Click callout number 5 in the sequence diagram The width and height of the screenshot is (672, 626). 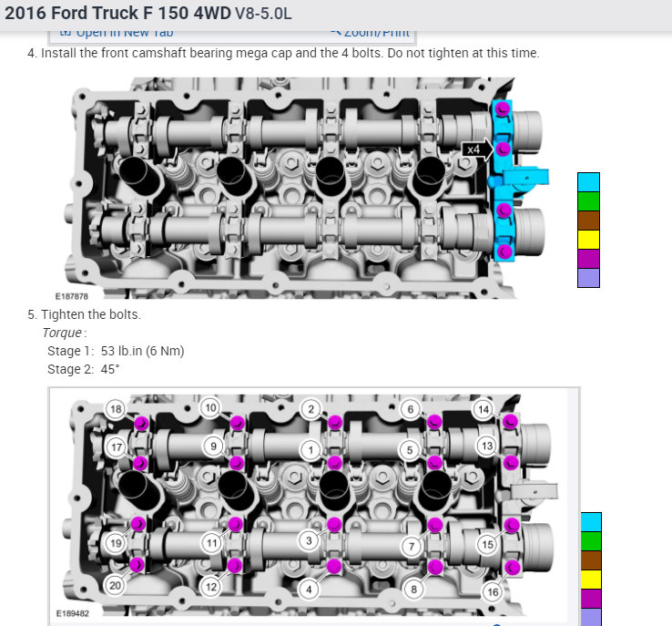coord(410,450)
